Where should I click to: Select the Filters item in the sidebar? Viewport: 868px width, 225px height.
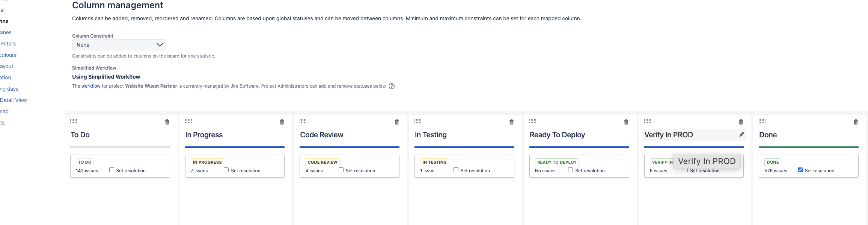(8, 44)
